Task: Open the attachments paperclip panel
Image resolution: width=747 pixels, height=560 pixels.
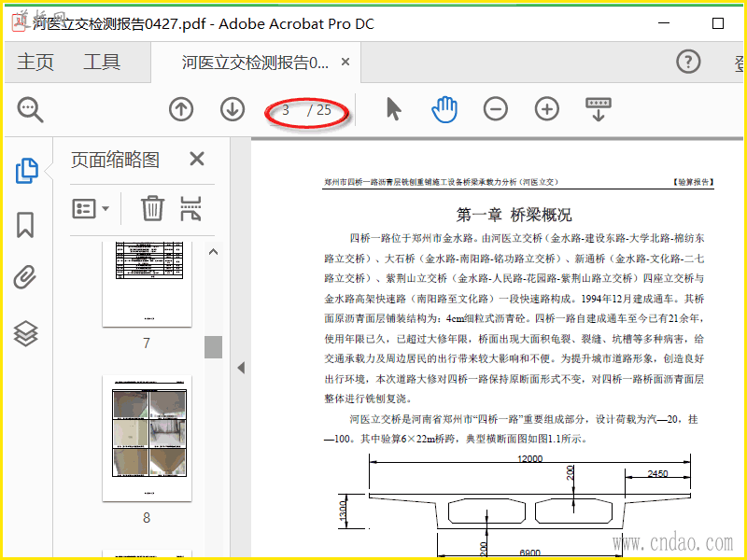Action: tap(25, 277)
